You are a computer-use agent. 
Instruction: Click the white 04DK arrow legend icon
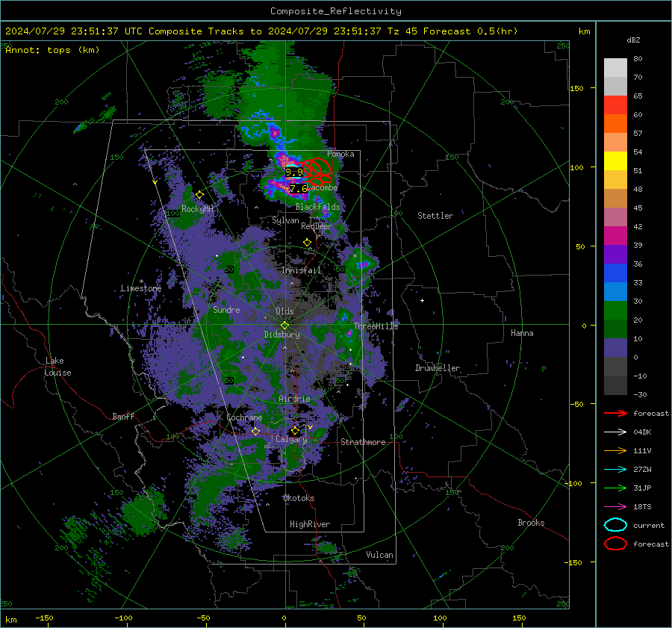pos(615,432)
